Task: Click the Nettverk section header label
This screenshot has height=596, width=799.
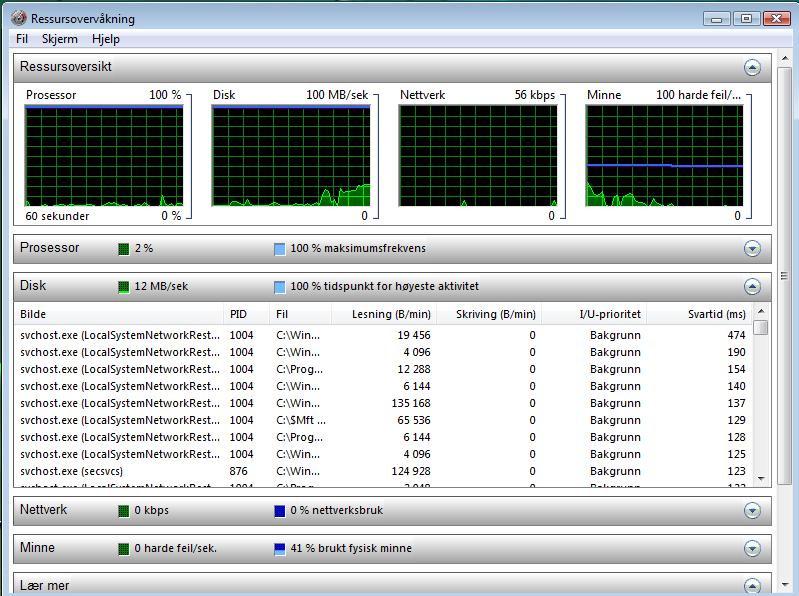Action: click(x=43, y=509)
